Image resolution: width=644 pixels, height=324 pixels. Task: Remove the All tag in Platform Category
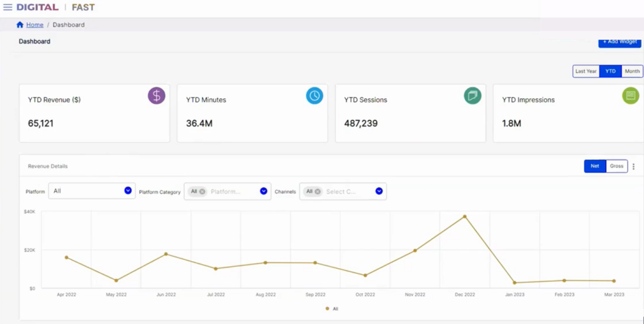click(x=202, y=192)
